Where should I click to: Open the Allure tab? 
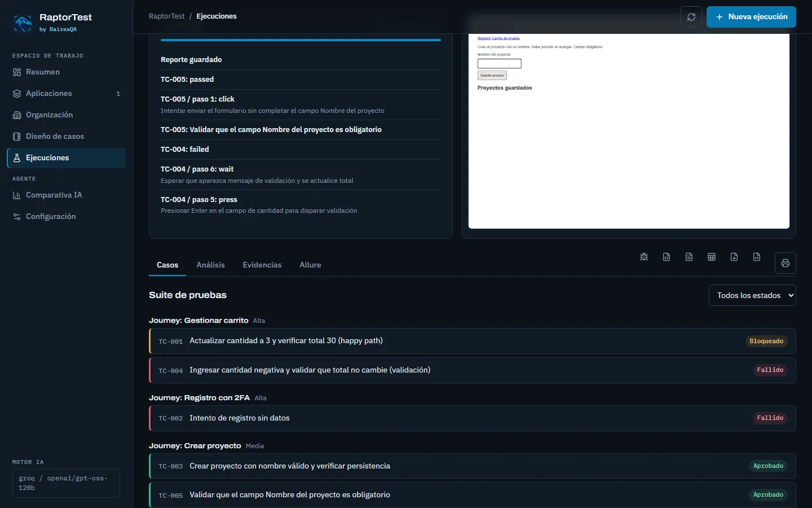coord(310,265)
